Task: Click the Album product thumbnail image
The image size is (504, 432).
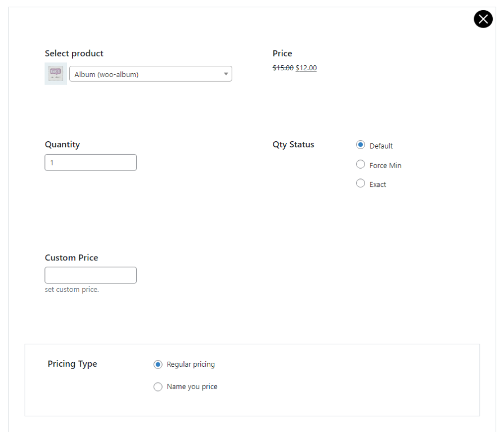Action: (x=56, y=74)
